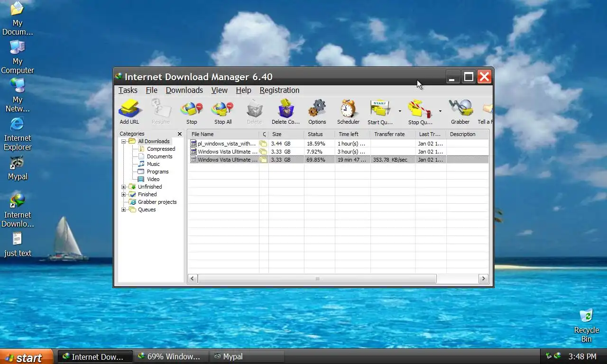Open the My Documents desktop icon
Viewport: 607px width, 364px height.
(x=18, y=19)
